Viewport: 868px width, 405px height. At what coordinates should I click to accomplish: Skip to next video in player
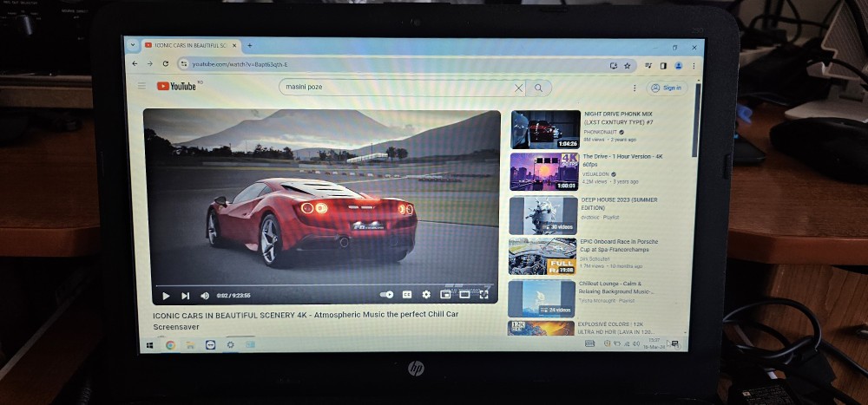tap(185, 296)
